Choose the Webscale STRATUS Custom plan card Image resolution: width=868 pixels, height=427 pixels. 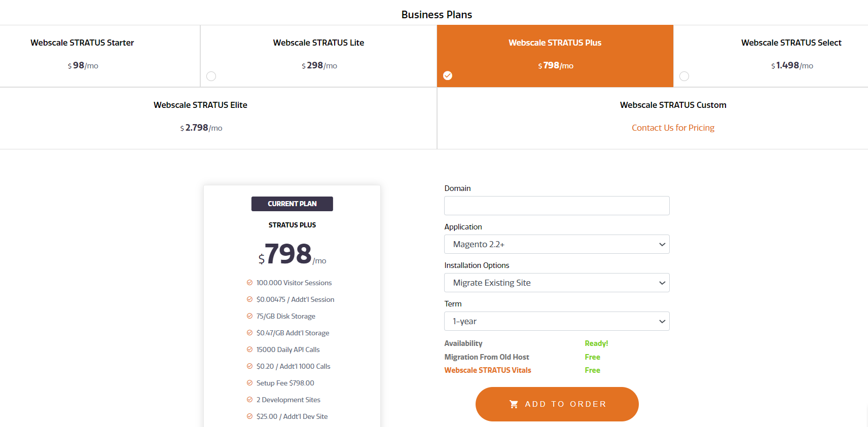(653, 118)
